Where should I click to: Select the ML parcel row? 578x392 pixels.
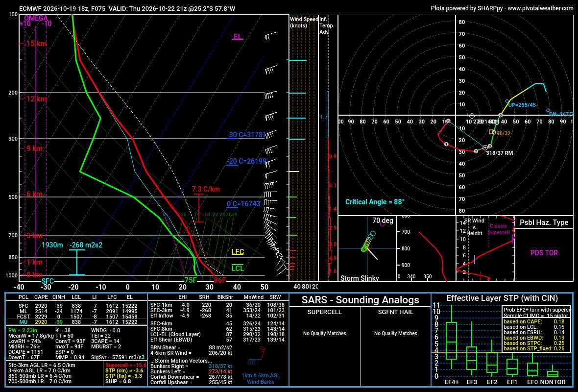tap(77, 311)
